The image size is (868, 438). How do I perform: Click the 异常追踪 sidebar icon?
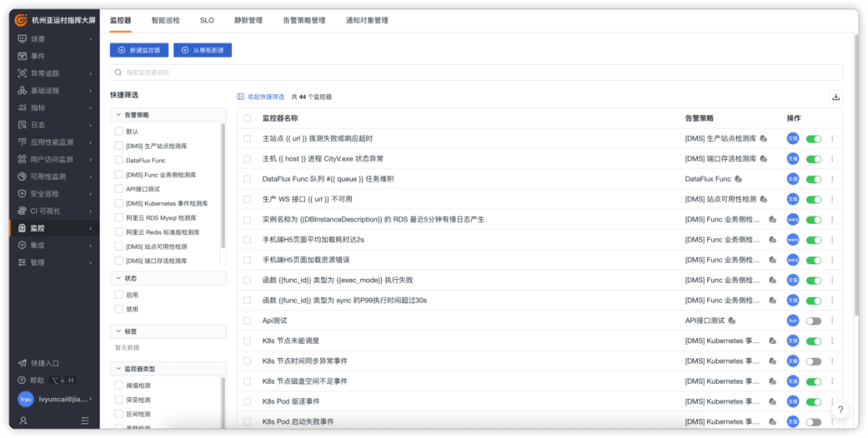[x=22, y=73]
